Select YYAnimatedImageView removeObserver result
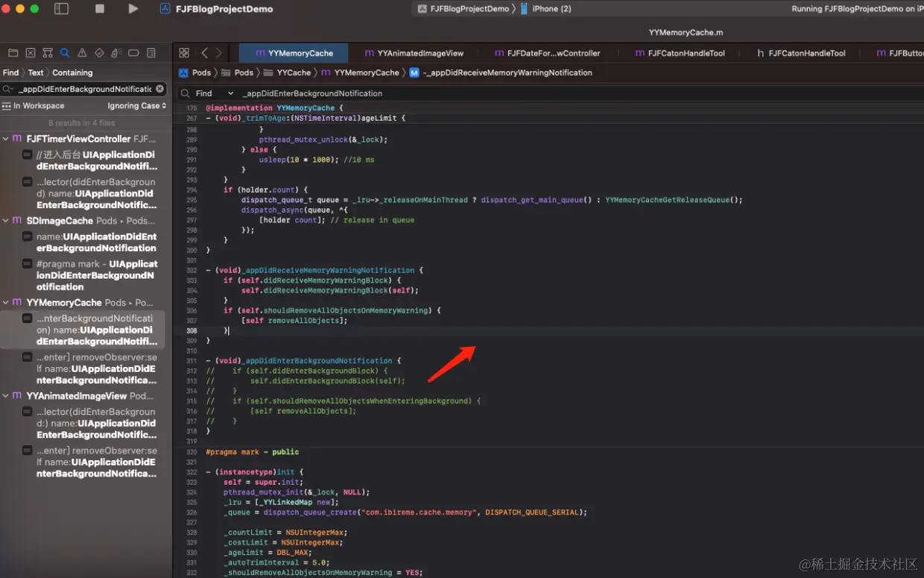The height and width of the screenshot is (578, 924). point(89,462)
